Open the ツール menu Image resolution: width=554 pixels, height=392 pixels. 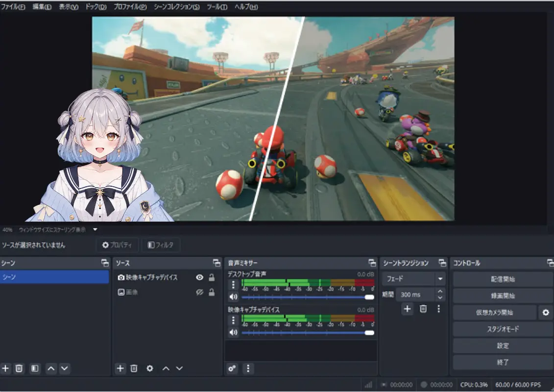point(217,7)
